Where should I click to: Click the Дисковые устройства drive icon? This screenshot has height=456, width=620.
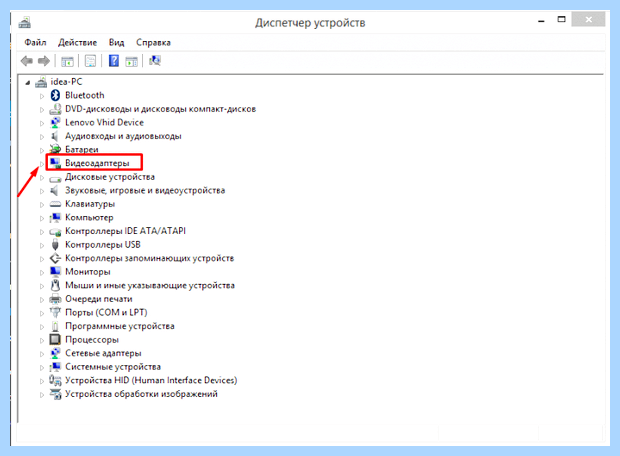pyautogui.click(x=55, y=178)
